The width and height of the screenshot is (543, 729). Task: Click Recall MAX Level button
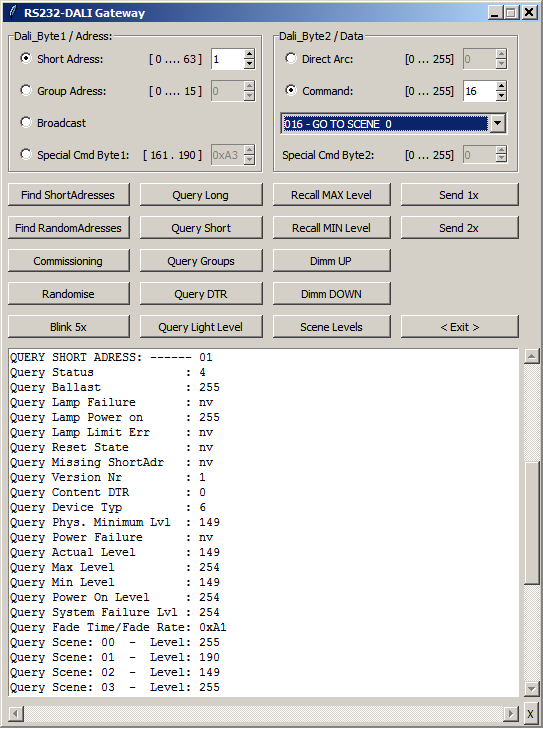[x=331, y=195]
